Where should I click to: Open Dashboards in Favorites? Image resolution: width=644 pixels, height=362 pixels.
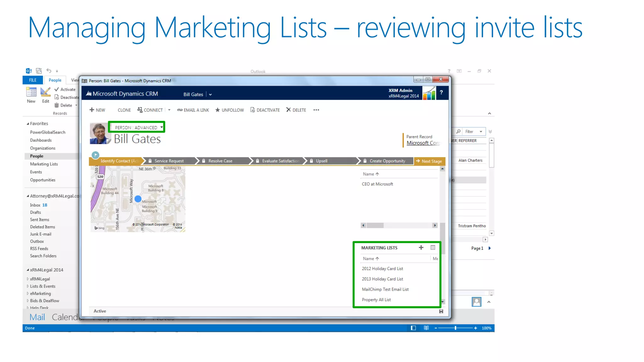(41, 140)
